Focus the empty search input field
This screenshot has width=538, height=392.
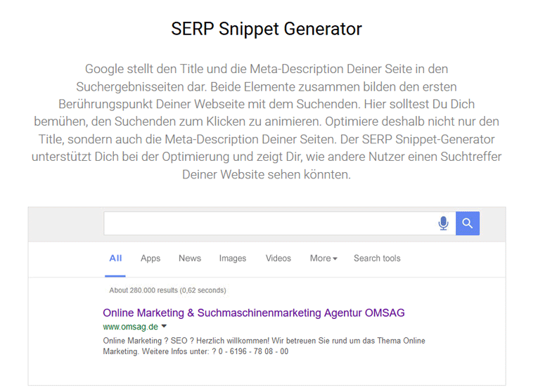pos(267,223)
